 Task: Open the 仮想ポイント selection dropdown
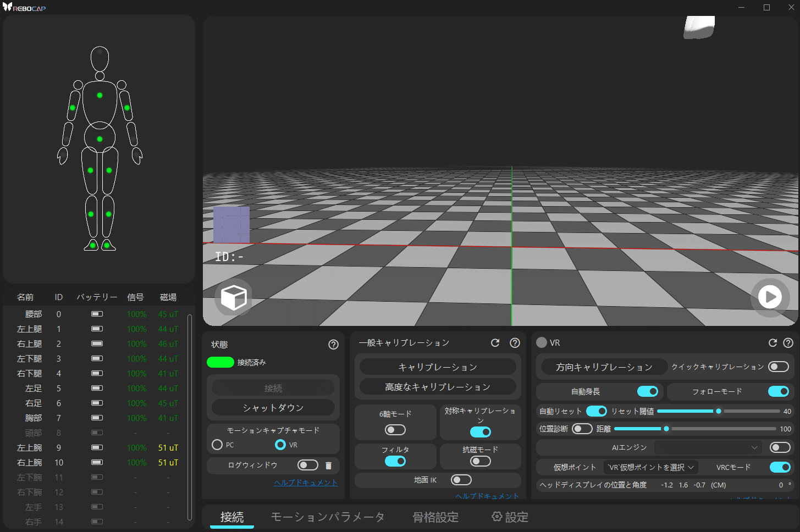click(x=650, y=467)
